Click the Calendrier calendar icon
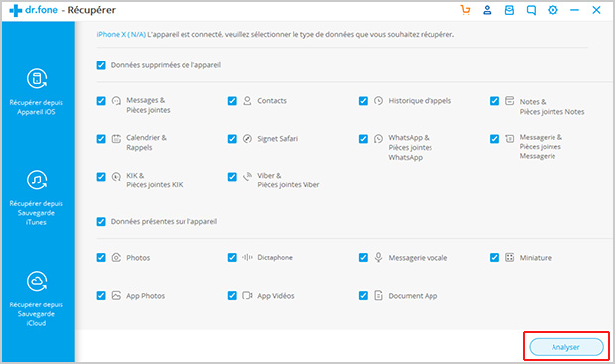Image resolution: width=615 pixels, height=364 pixels. pyautogui.click(x=116, y=139)
